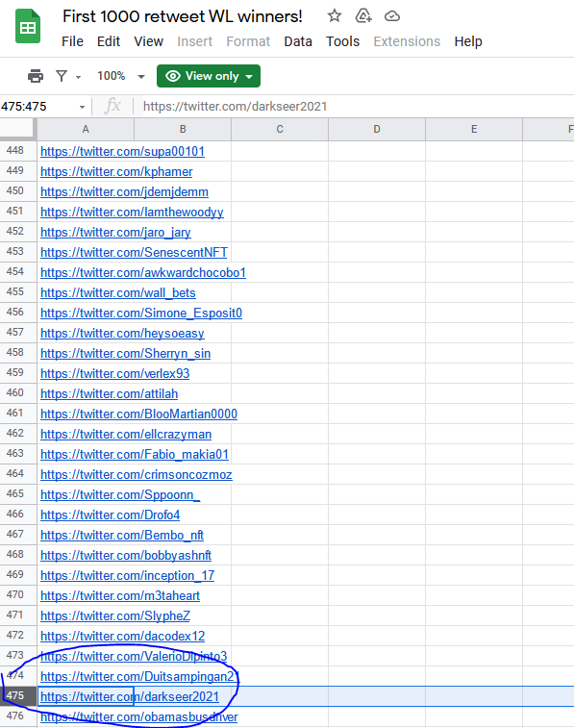
Task: Select row header 468
Action: [x=18, y=555]
